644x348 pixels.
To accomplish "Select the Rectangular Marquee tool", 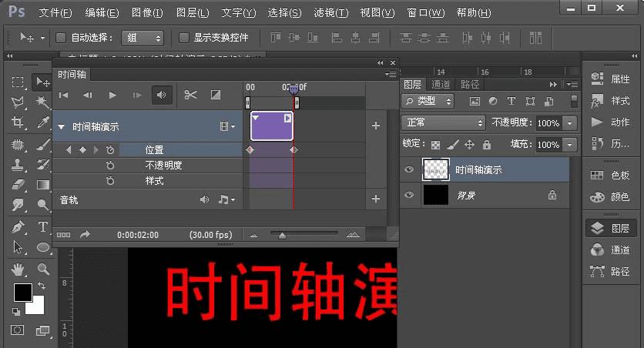I will pos(18,82).
